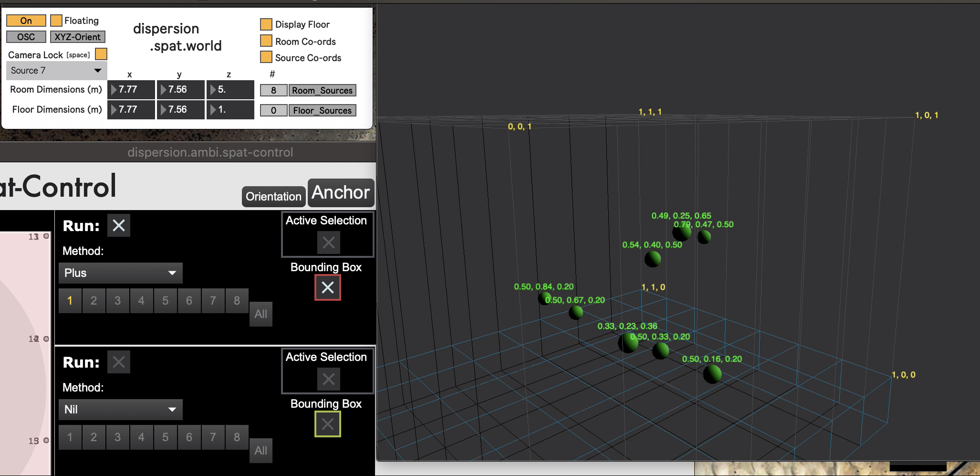Toggle the Camera Lock checkbox
Viewport: 980px width, 476px height.
101,54
